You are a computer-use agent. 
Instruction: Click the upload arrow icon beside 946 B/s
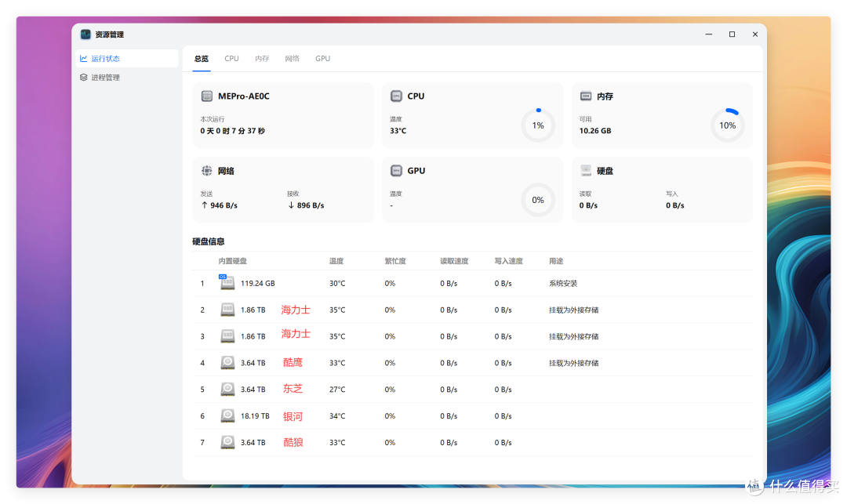204,205
